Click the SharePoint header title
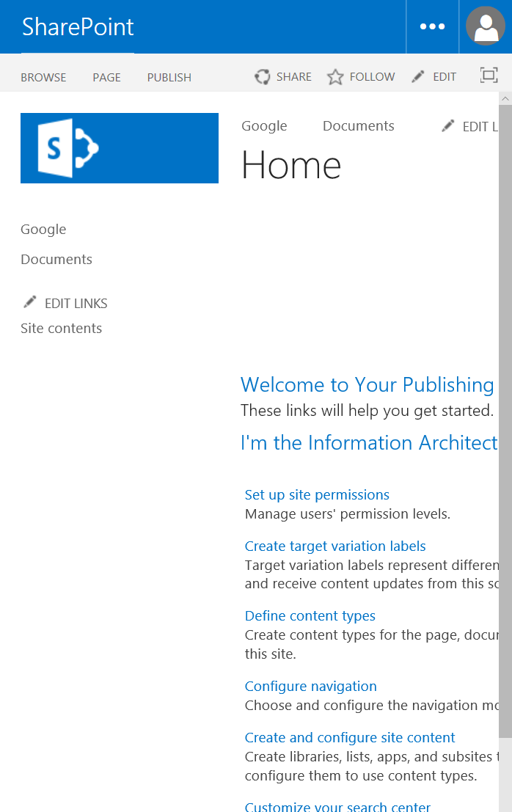This screenshot has height=812, width=512. [x=78, y=27]
